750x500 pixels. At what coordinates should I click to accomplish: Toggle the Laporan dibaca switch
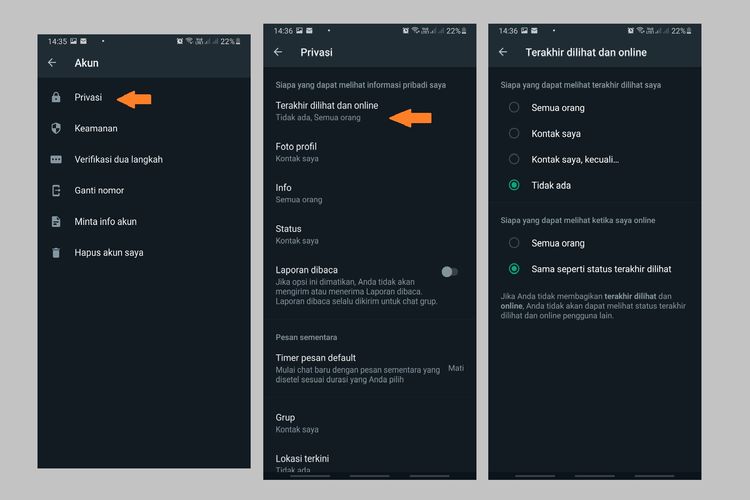pos(450,272)
